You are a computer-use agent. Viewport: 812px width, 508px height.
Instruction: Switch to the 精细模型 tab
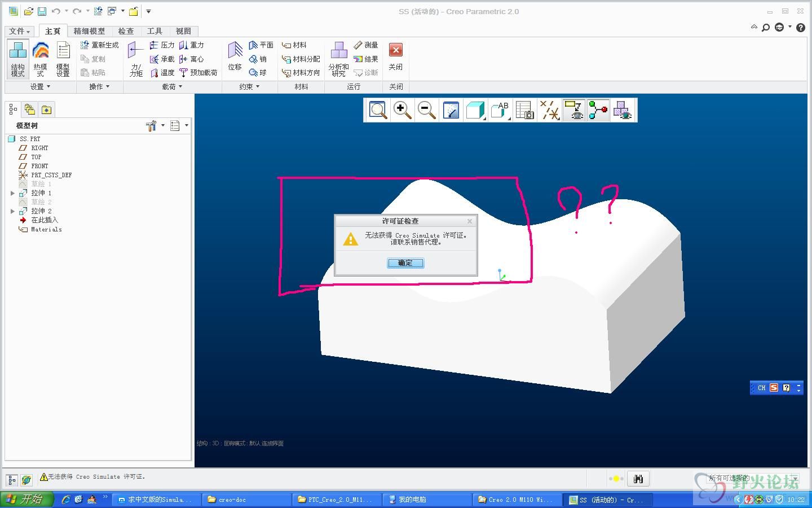89,31
